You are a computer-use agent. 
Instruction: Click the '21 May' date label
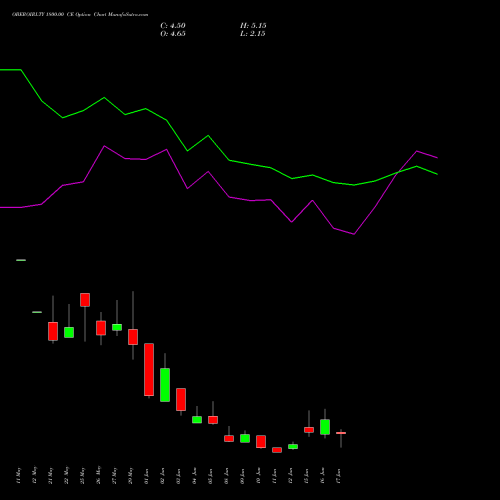(x=50, y=475)
